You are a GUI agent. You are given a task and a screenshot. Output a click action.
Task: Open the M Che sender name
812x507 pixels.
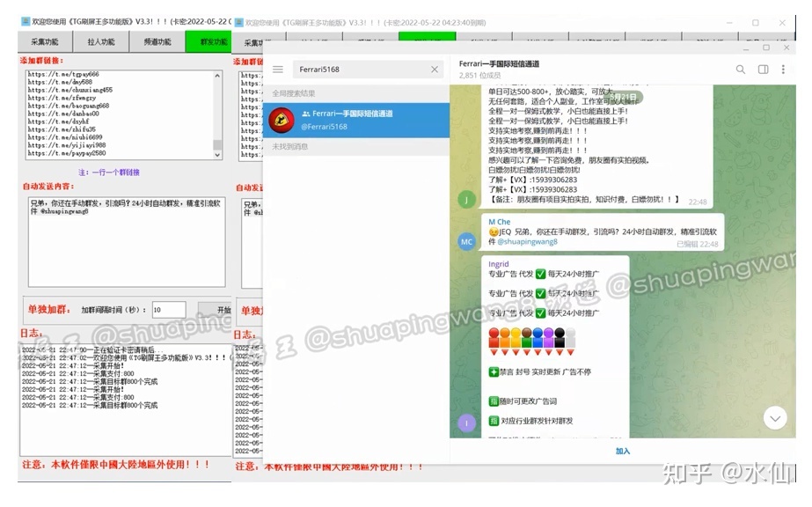click(x=499, y=222)
